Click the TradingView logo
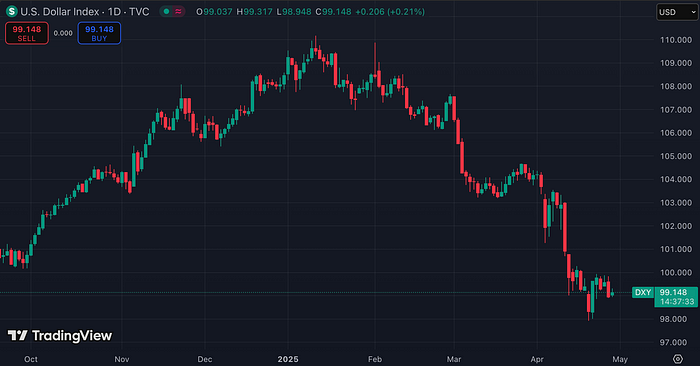 [x=60, y=336]
